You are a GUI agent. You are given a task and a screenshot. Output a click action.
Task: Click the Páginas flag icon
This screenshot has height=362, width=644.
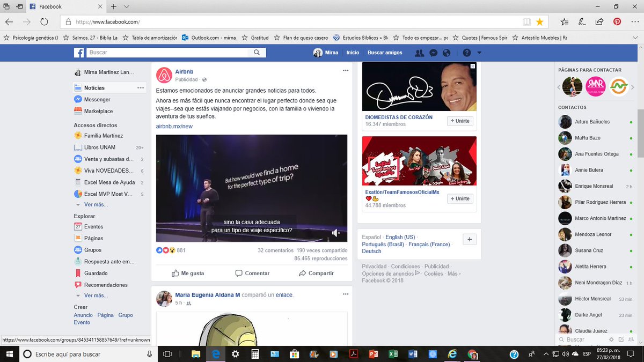[78, 238]
